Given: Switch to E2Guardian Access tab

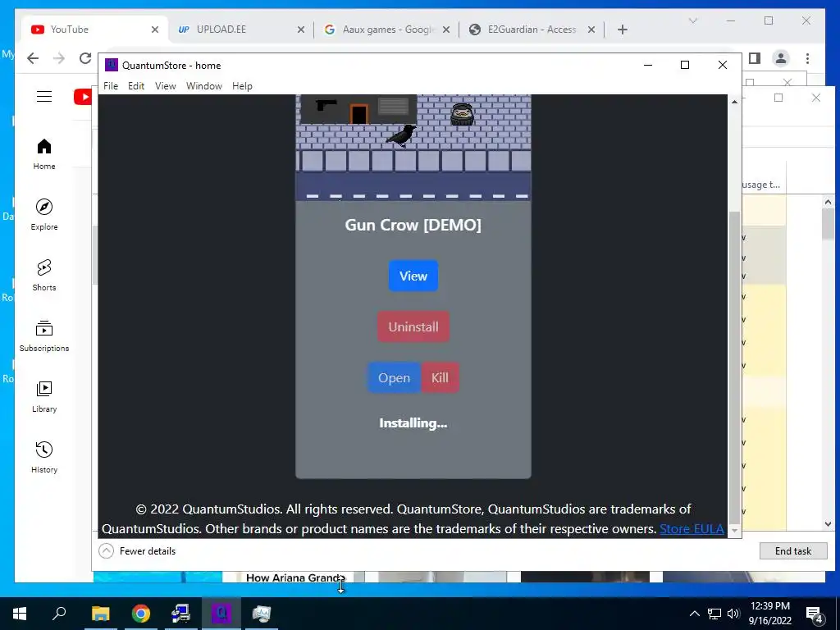Looking at the screenshot, I should [532, 30].
